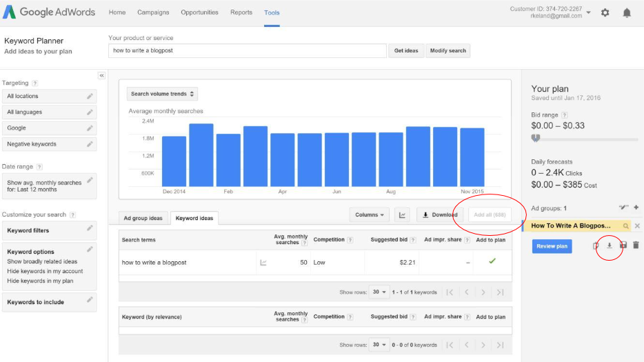Search within How To Write A Blogpost ad group
The height and width of the screenshot is (362, 644).
coord(626,226)
